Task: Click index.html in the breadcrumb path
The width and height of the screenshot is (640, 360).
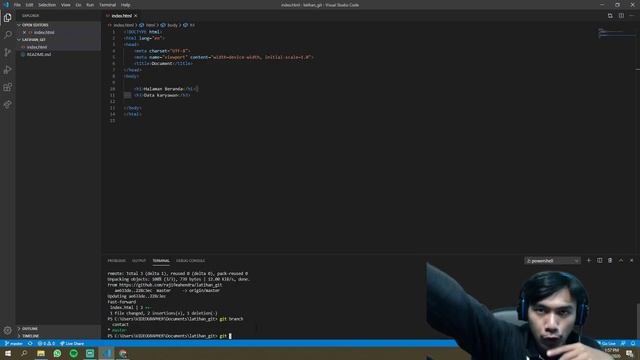Action: point(123,25)
